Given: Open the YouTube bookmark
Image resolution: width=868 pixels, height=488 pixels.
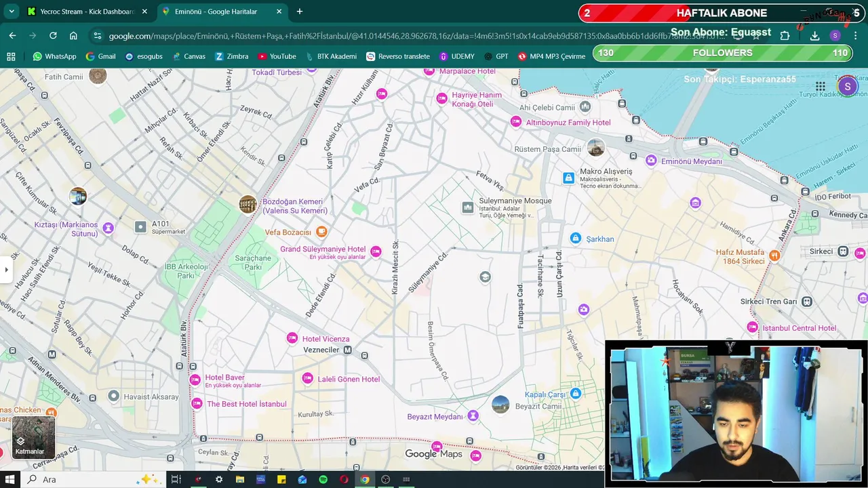Looking at the screenshot, I should pyautogui.click(x=277, y=56).
